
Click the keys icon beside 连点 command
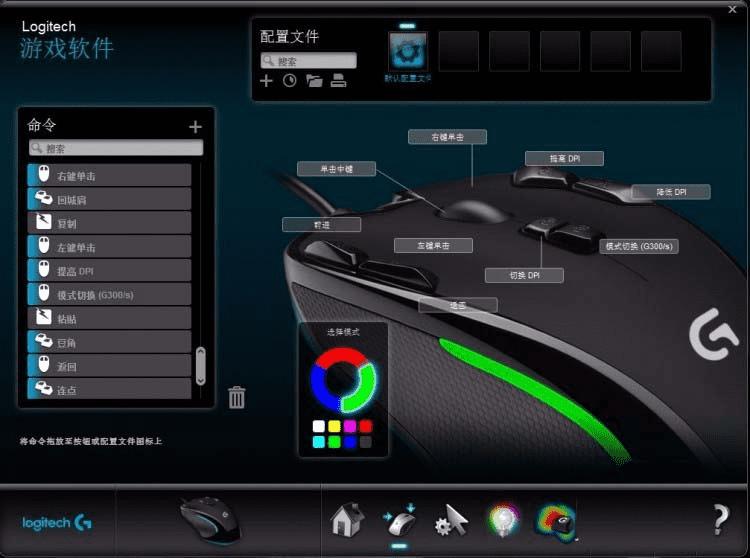[44, 388]
